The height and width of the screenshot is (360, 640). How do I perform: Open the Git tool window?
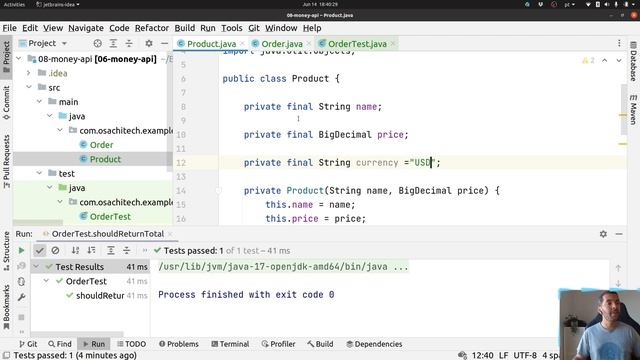tap(28, 344)
